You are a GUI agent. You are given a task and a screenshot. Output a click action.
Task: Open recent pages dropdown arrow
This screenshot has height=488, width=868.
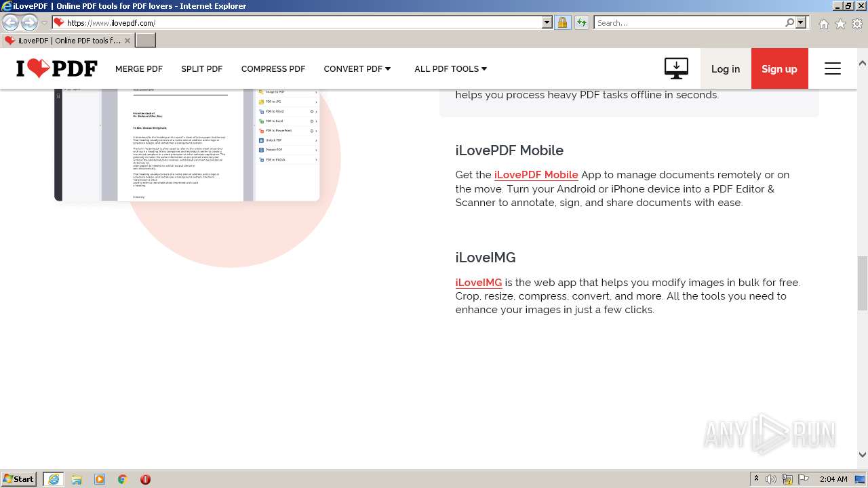(44, 22)
